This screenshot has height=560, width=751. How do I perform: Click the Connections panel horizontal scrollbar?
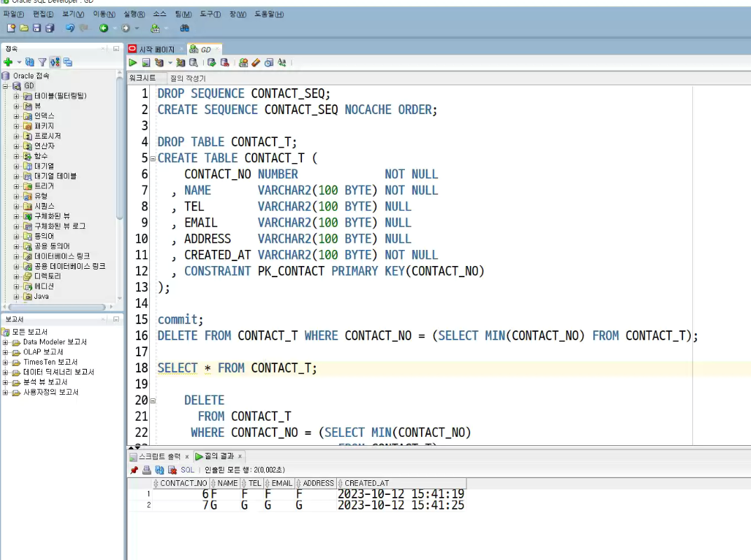point(57,307)
